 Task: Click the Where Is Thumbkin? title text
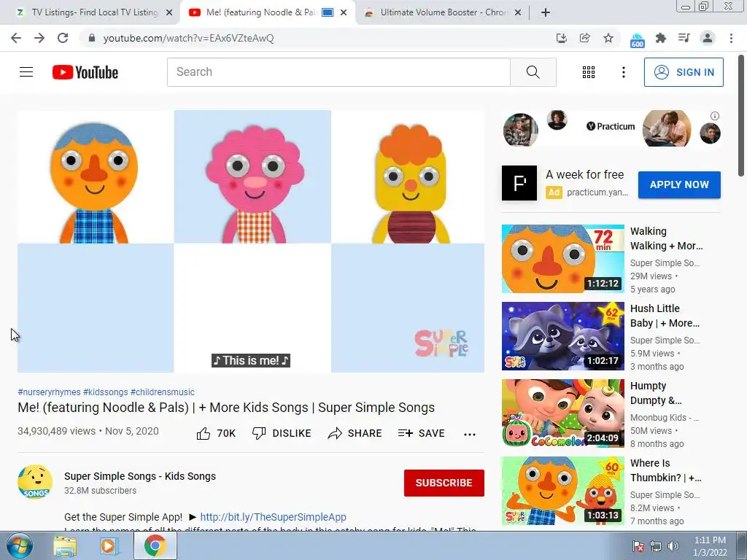click(x=666, y=470)
